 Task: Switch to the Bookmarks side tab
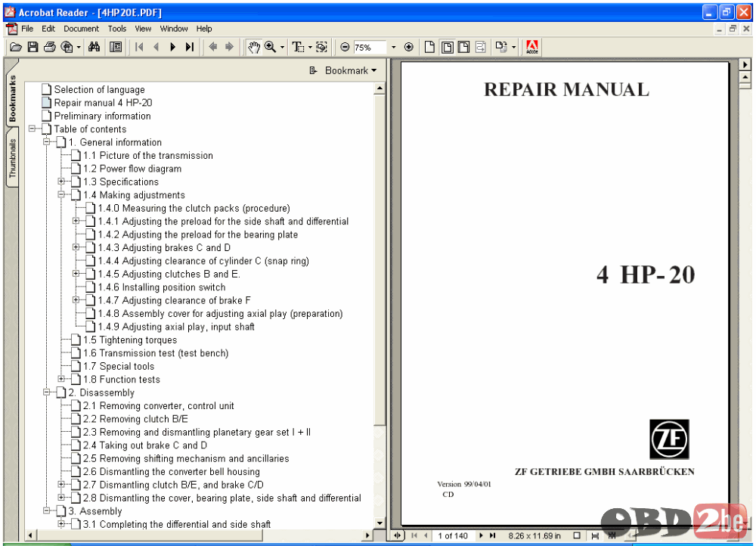click(12, 98)
